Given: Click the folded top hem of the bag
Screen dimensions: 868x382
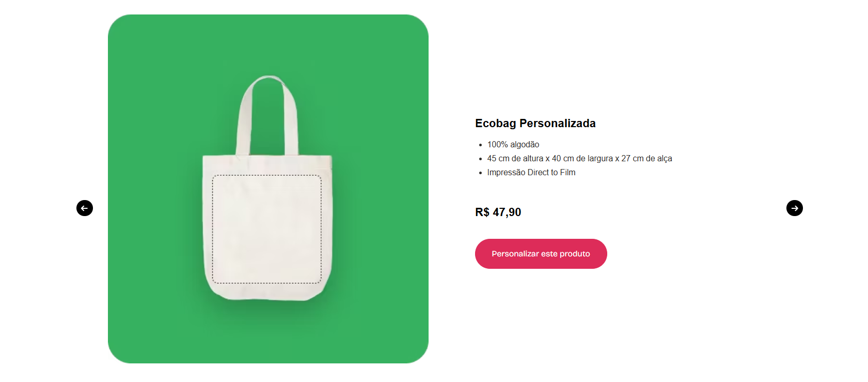Looking at the screenshot, I should 267,161.
